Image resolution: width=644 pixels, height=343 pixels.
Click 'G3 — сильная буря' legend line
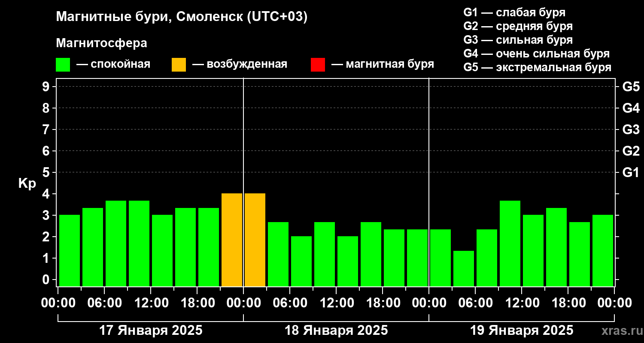518,40
